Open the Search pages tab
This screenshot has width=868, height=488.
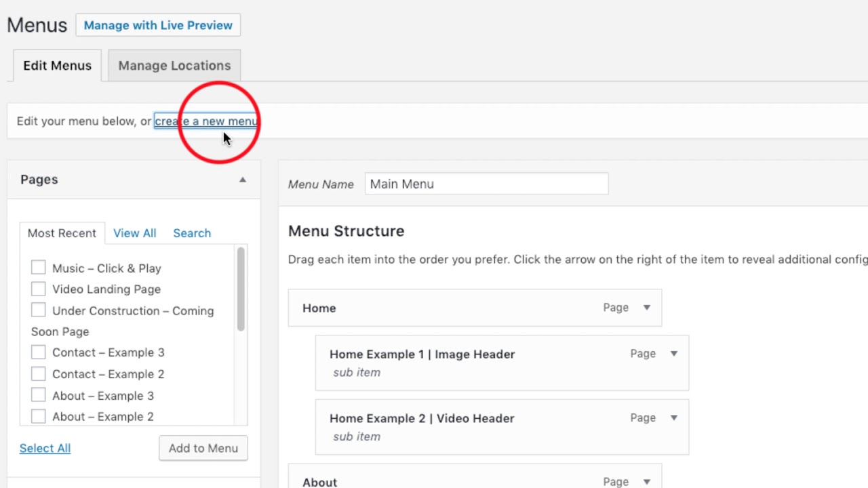[192, 233]
